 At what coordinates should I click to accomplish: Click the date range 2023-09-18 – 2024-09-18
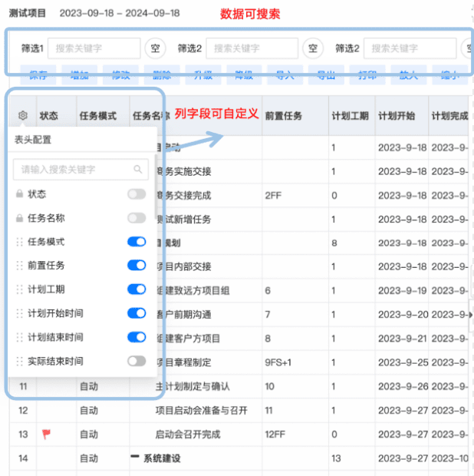click(x=120, y=13)
